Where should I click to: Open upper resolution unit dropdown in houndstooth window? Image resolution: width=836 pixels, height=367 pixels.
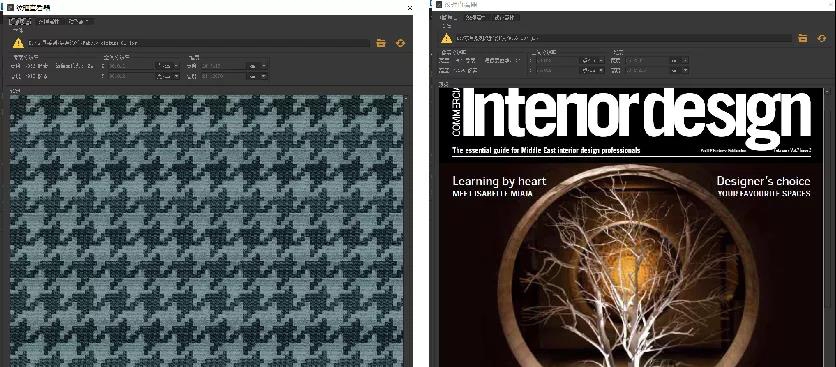point(168,66)
